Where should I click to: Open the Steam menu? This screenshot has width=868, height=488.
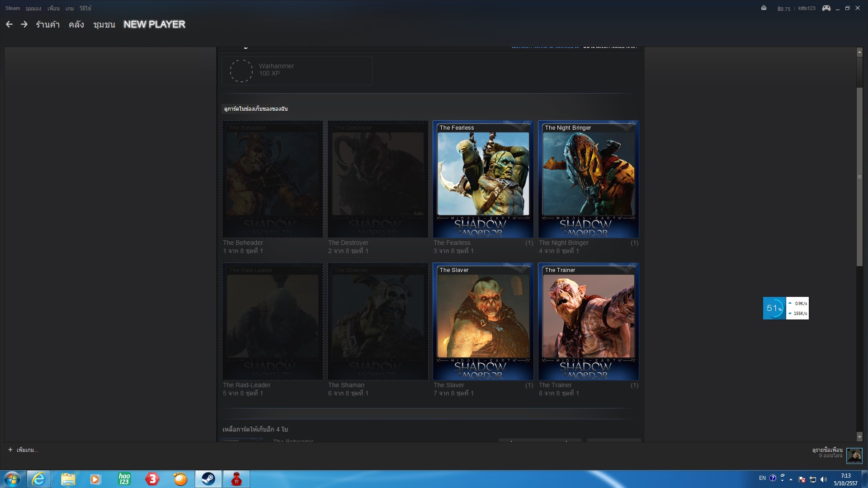(x=12, y=8)
